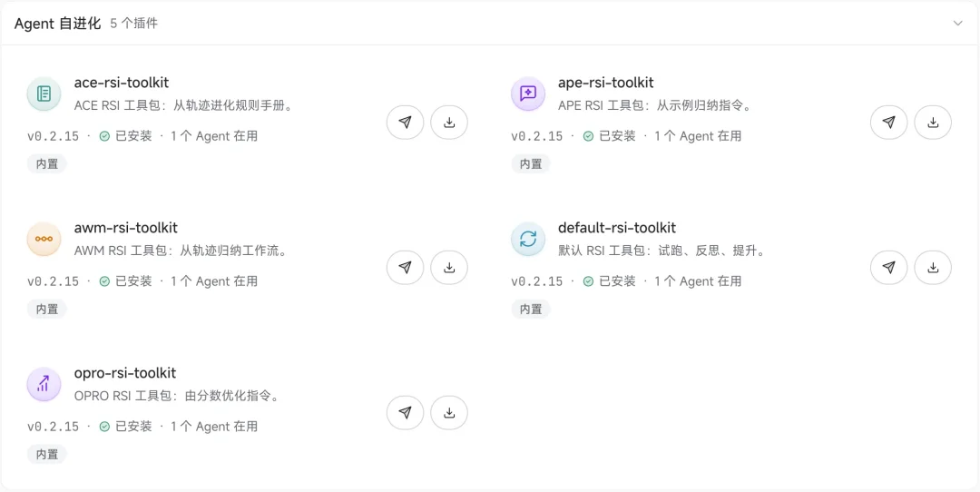Click the default-rsi-toolkit refresh icon

click(528, 239)
